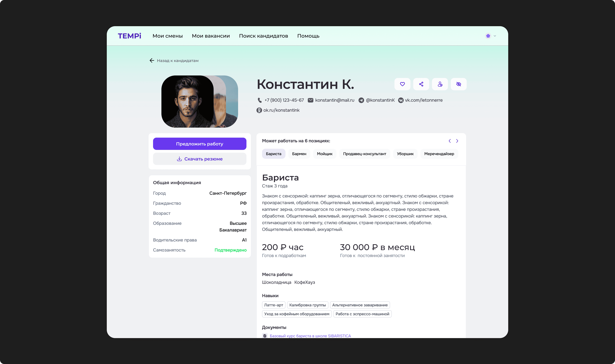Share the candidate profile via share icon
615x364 pixels.
point(421,84)
